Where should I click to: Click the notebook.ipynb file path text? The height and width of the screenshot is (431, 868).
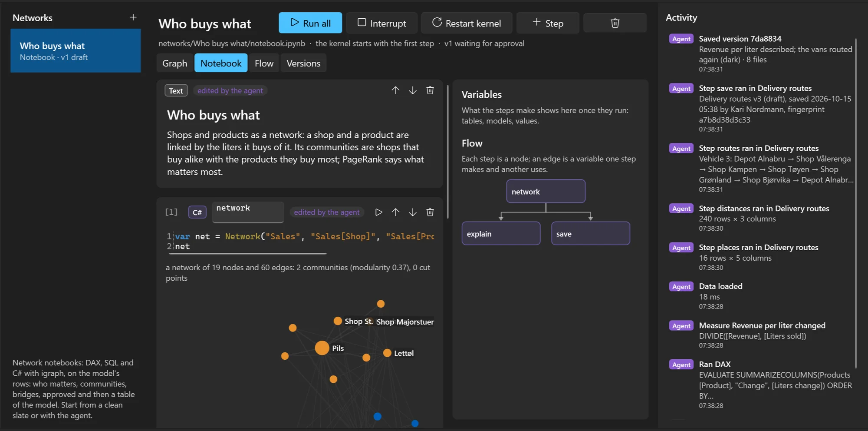click(232, 43)
